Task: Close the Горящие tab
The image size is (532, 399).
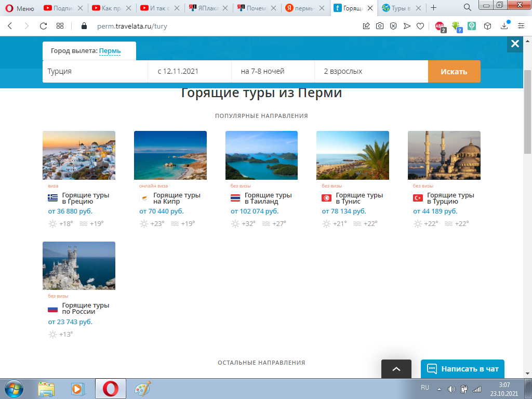Action: (x=370, y=8)
